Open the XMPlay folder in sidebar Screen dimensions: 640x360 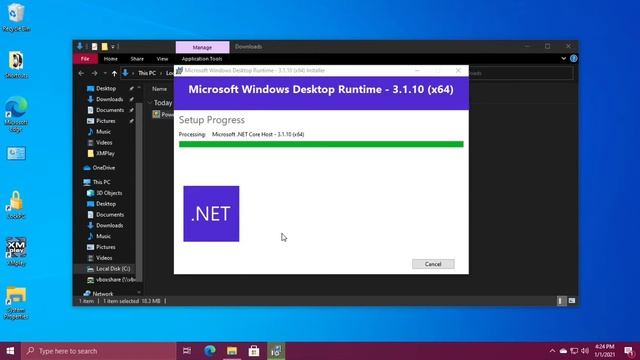pyautogui.click(x=105, y=153)
